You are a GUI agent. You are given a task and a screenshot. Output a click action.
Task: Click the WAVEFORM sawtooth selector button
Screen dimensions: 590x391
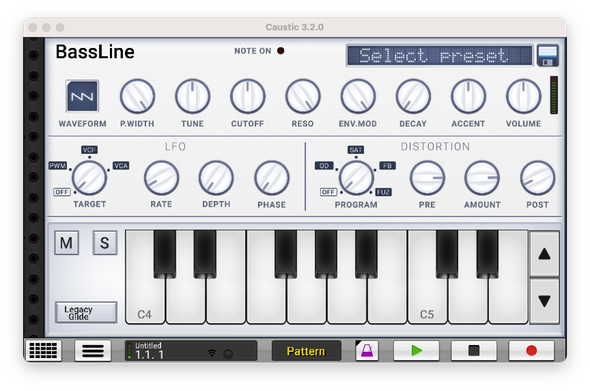(82, 96)
